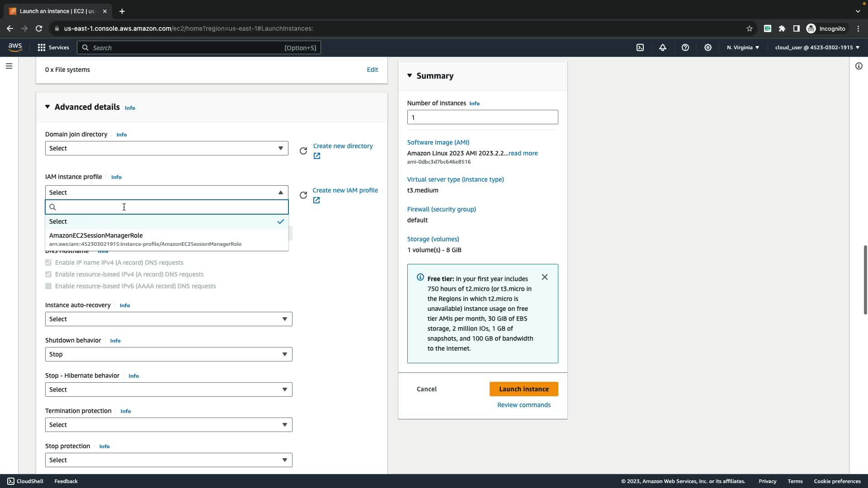
Task: Open the left hamburger navigation menu
Action: click(9, 66)
